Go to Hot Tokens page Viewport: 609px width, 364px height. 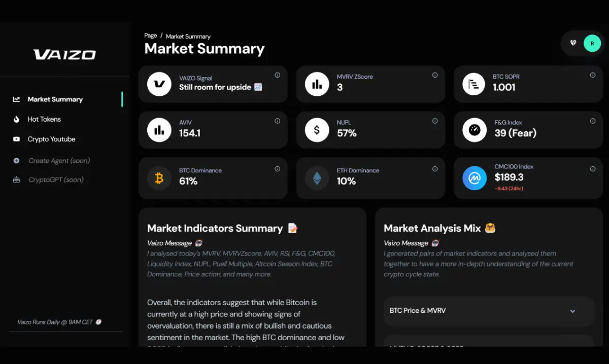(x=44, y=119)
